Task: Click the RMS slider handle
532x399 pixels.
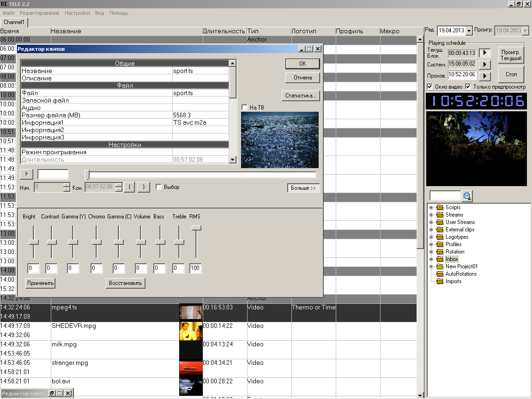Action: point(196,228)
